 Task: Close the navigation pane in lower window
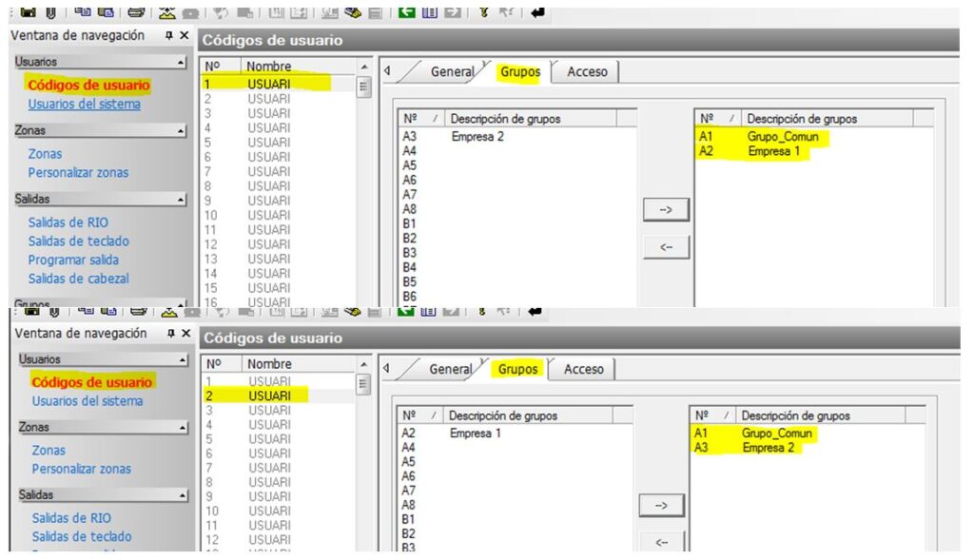(x=185, y=334)
